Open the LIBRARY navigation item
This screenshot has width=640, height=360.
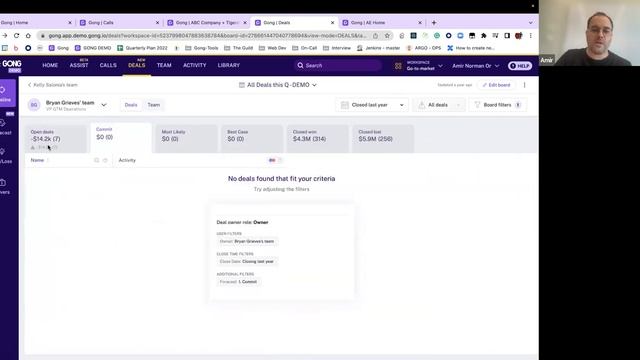(x=229, y=65)
